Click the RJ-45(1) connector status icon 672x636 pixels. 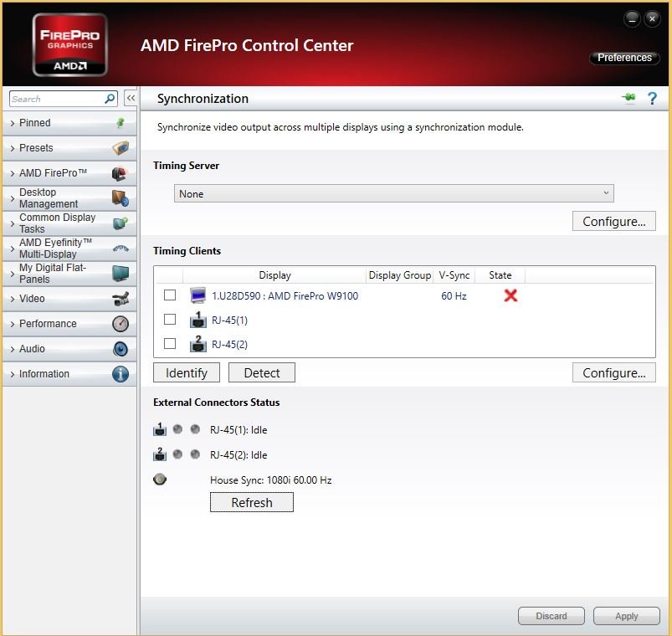pyautogui.click(x=160, y=429)
